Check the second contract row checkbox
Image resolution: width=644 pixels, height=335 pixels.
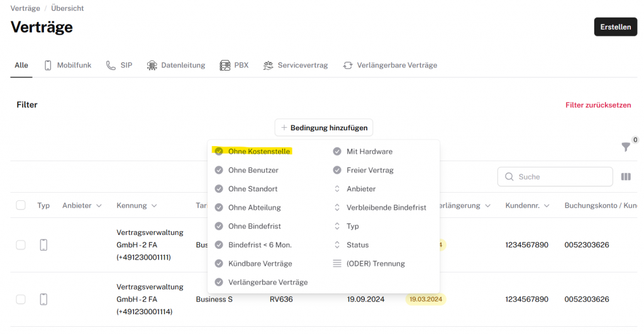click(x=21, y=299)
